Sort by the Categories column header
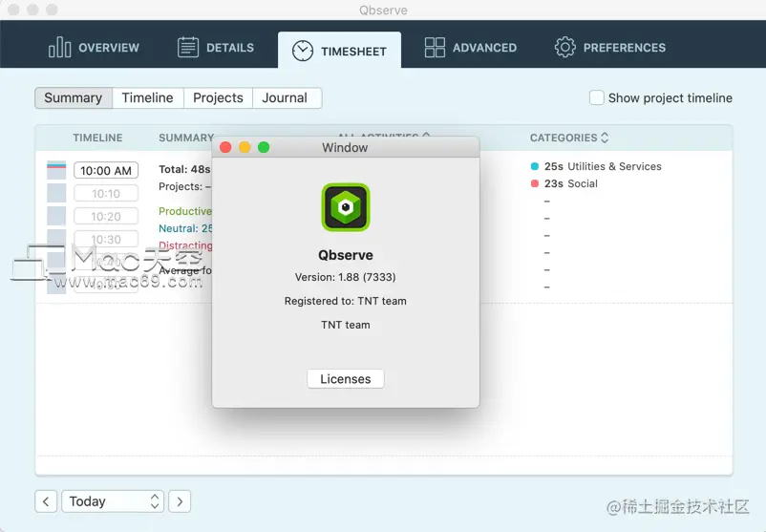Screen dimensions: 766x532 click(569, 138)
